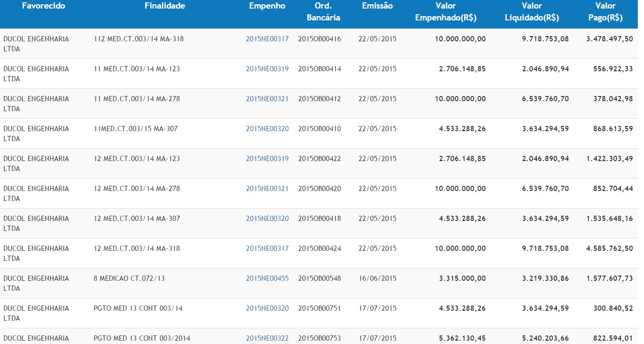The image size is (644, 344).
Task: Open the 2015NE00322 empenho link
Action: (267, 338)
